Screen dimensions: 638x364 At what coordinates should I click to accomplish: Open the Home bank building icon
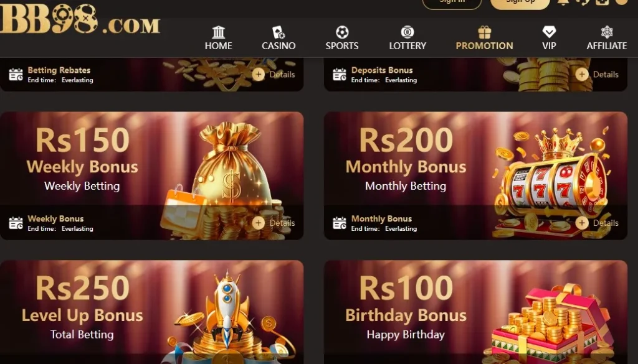pyautogui.click(x=219, y=32)
